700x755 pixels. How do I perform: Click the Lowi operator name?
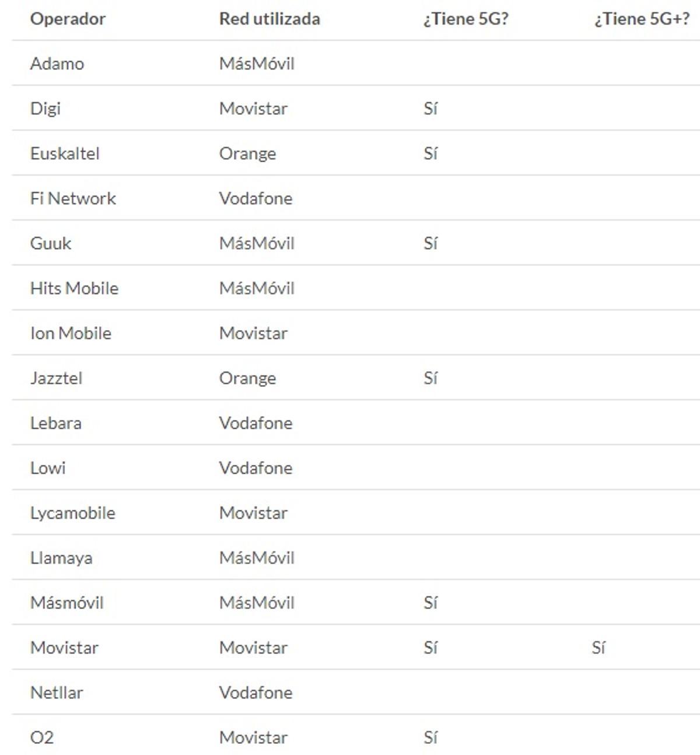click(48, 468)
